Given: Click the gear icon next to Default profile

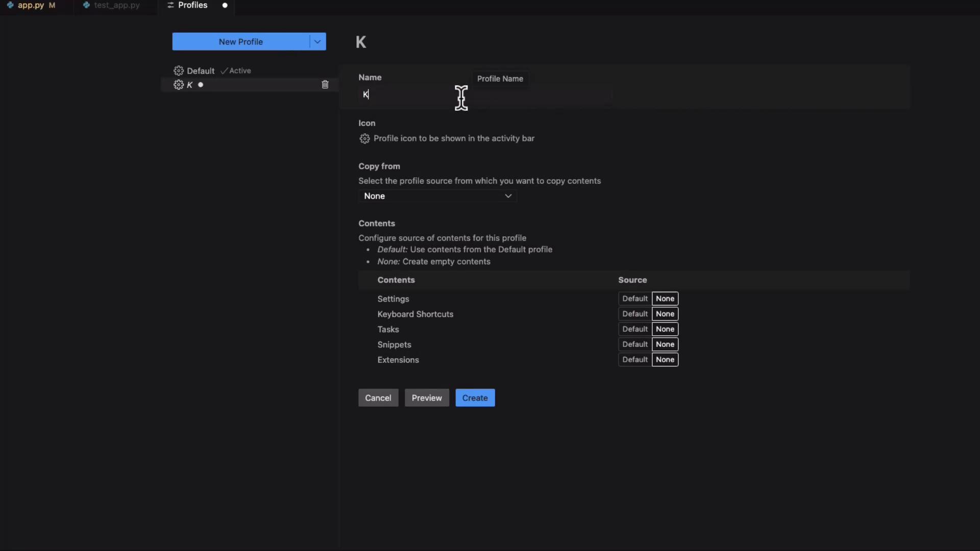Looking at the screenshot, I should coord(178,71).
